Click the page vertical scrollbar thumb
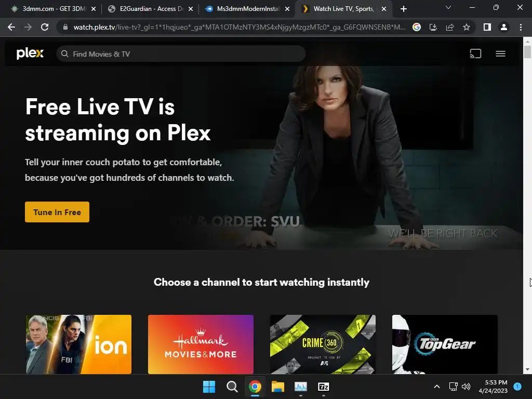The width and height of the screenshot is (532, 399). click(527, 51)
